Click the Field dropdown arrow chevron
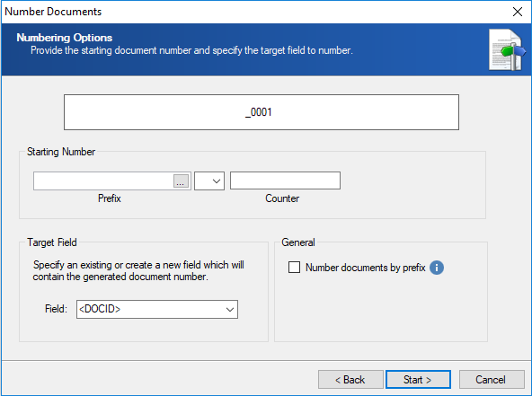 pyautogui.click(x=230, y=309)
